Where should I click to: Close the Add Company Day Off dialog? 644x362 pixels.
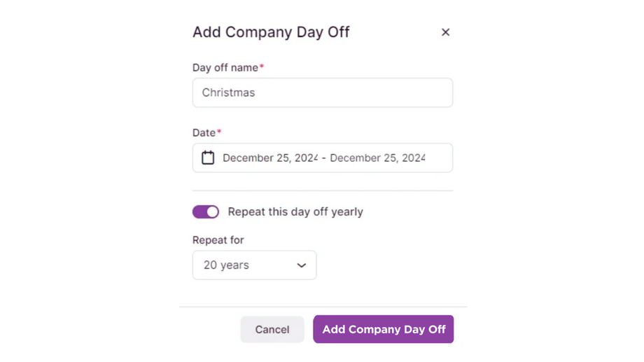coord(445,32)
